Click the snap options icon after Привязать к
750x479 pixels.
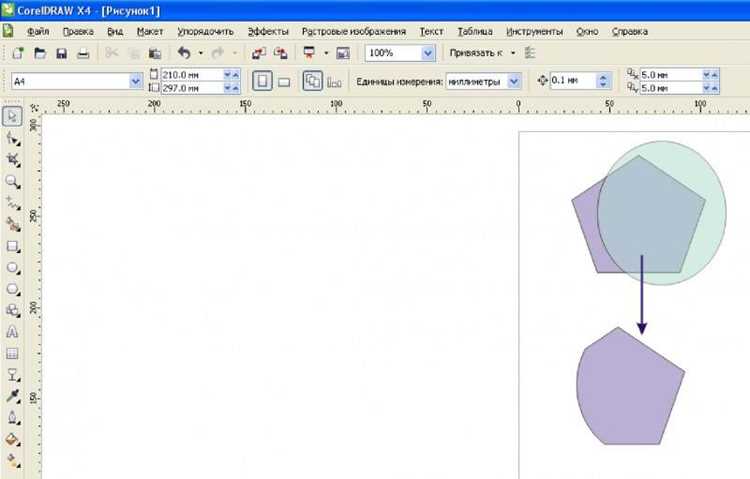529,53
